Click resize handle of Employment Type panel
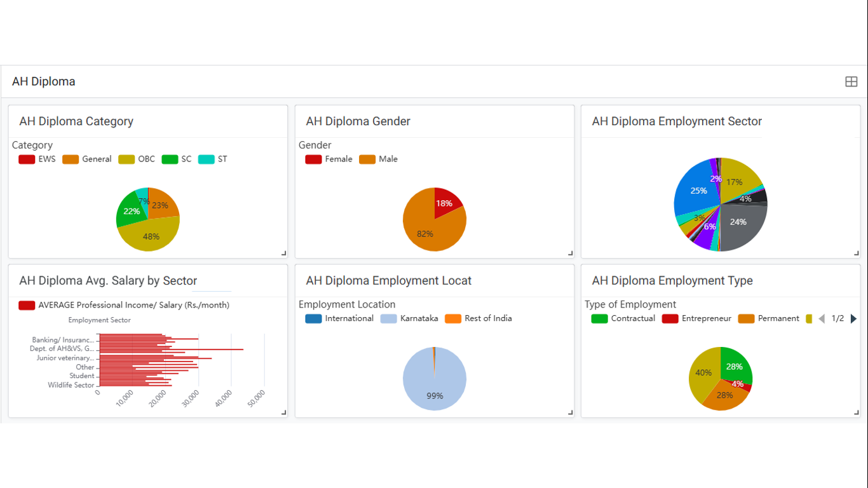Image resolution: width=868 pixels, height=488 pixels. pyautogui.click(x=856, y=413)
